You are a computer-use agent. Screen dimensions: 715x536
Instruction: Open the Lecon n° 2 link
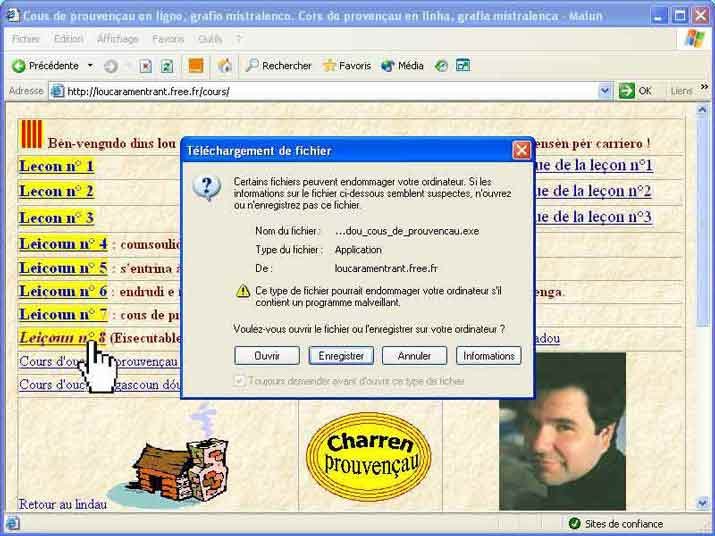tap(56, 191)
